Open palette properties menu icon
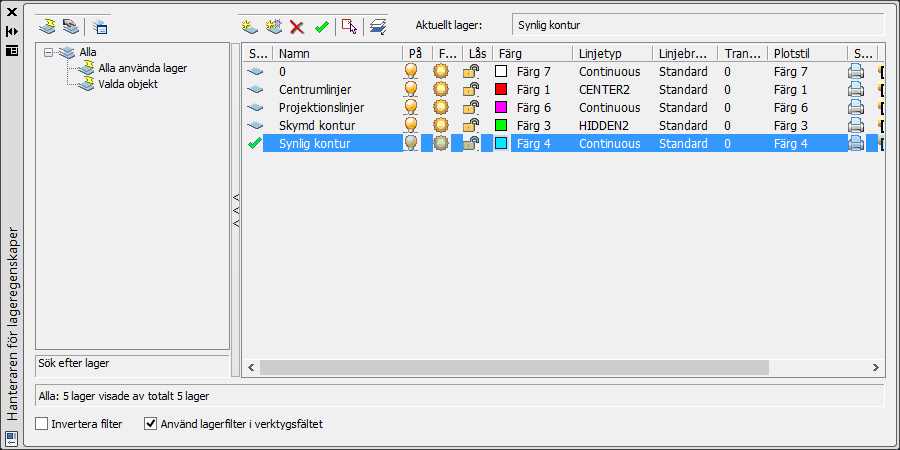This screenshot has width=900, height=450. (x=11, y=51)
